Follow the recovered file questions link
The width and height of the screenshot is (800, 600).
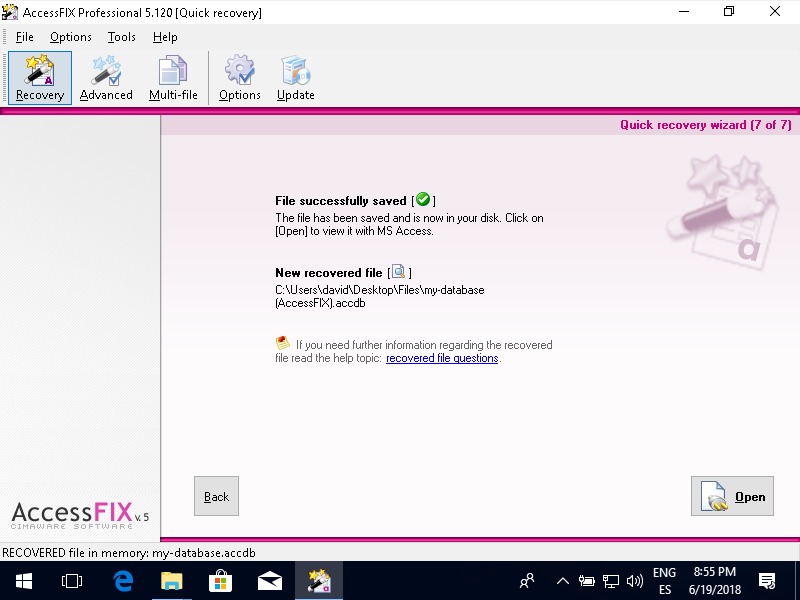pos(442,358)
